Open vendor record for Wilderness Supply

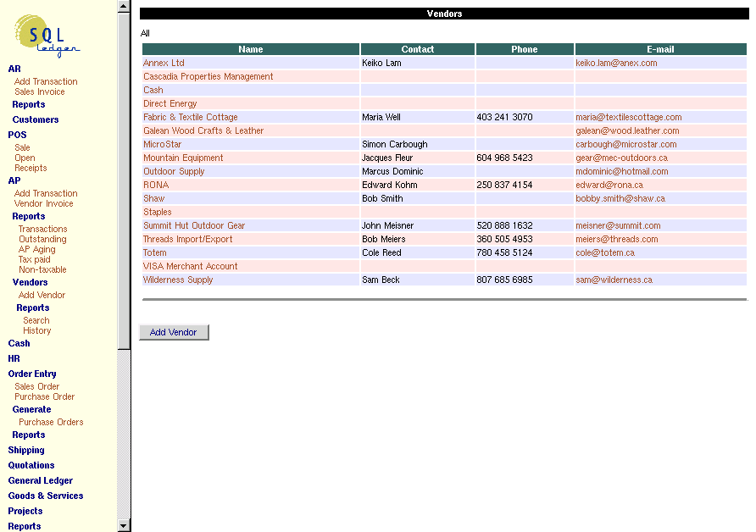click(178, 280)
